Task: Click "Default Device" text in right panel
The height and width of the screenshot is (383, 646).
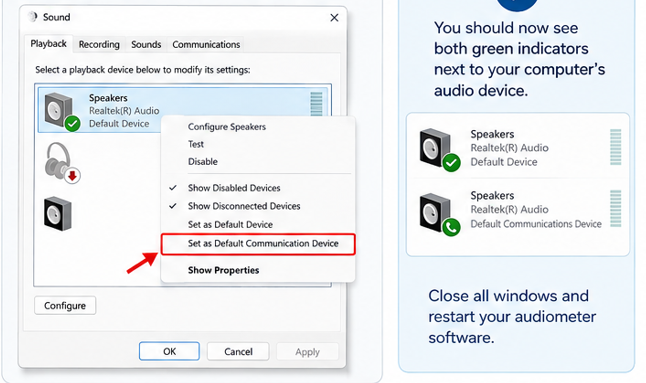Action: coord(504,162)
